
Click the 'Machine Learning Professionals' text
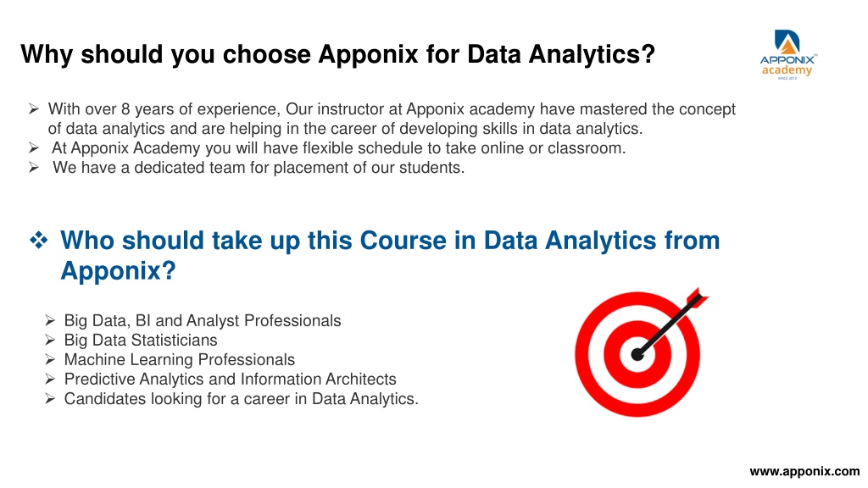180,359
